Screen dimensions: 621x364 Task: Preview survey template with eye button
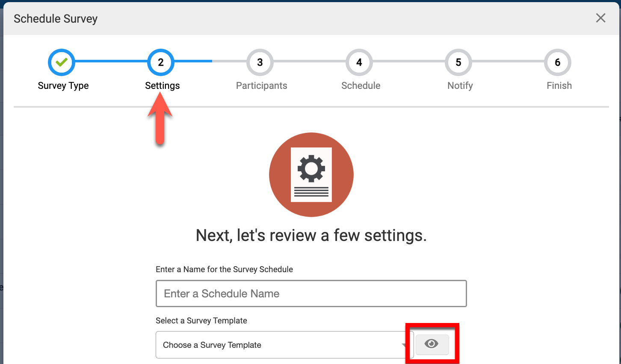[x=432, y=344]
